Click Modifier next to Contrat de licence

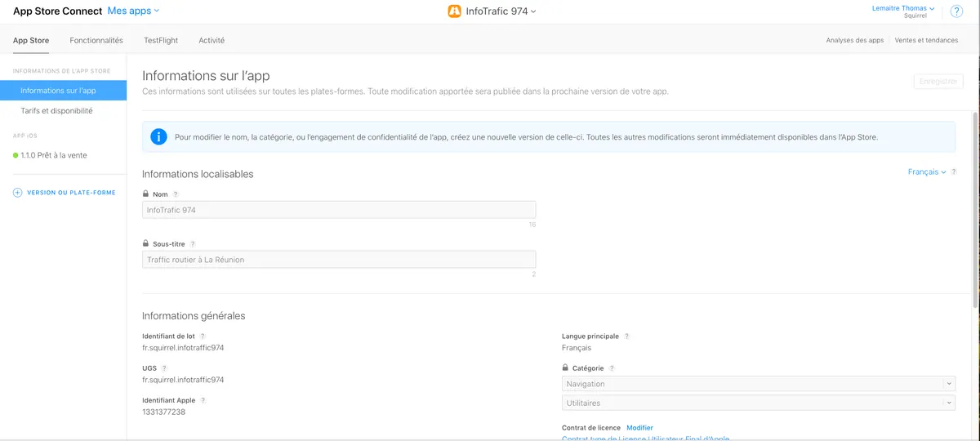(x=639, y=428)
